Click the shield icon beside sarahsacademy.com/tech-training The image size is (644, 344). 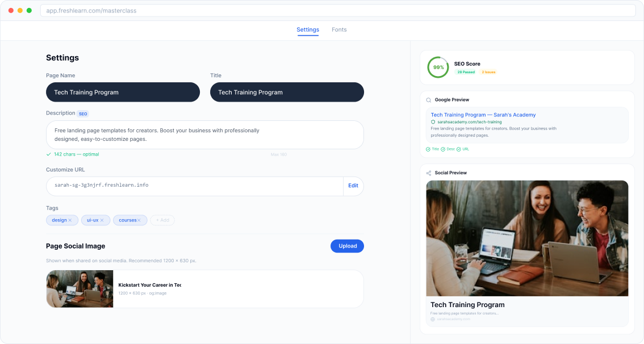point(433,122)
